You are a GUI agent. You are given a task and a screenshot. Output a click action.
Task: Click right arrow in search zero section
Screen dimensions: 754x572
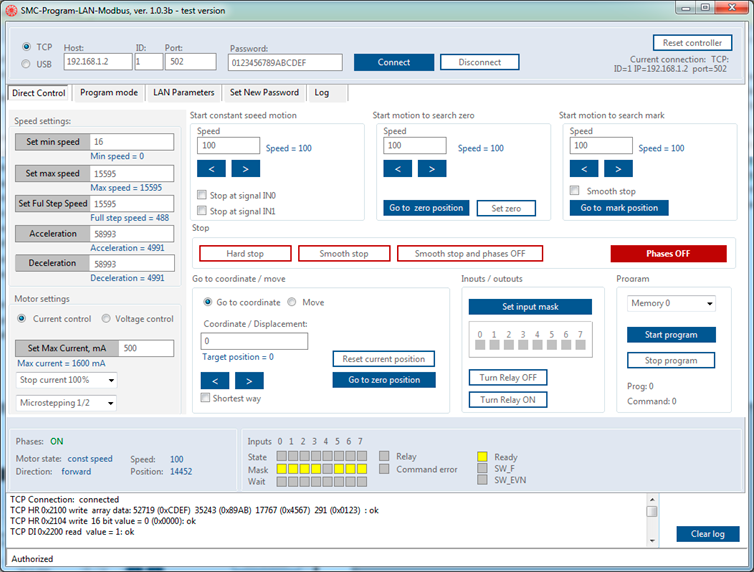[x=432, y=168]
